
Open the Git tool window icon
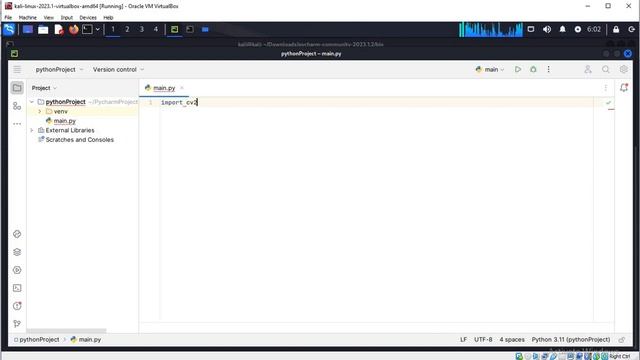[x=17, y=324]
